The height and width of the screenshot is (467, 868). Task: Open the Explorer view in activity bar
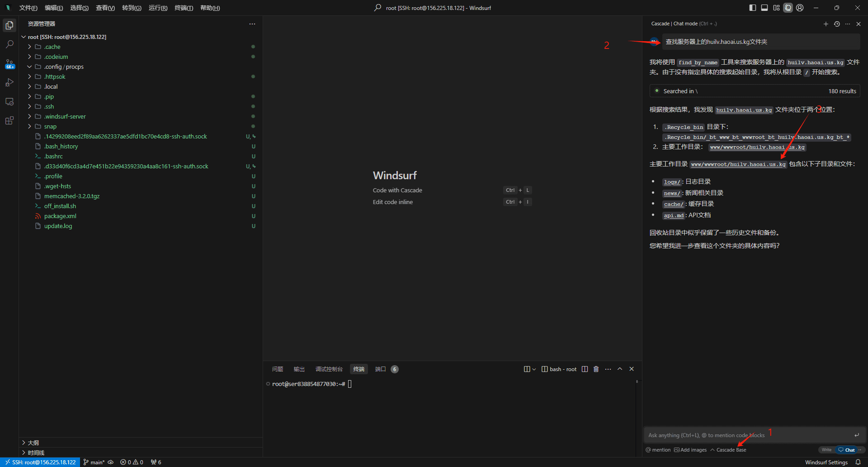(9, 25)
